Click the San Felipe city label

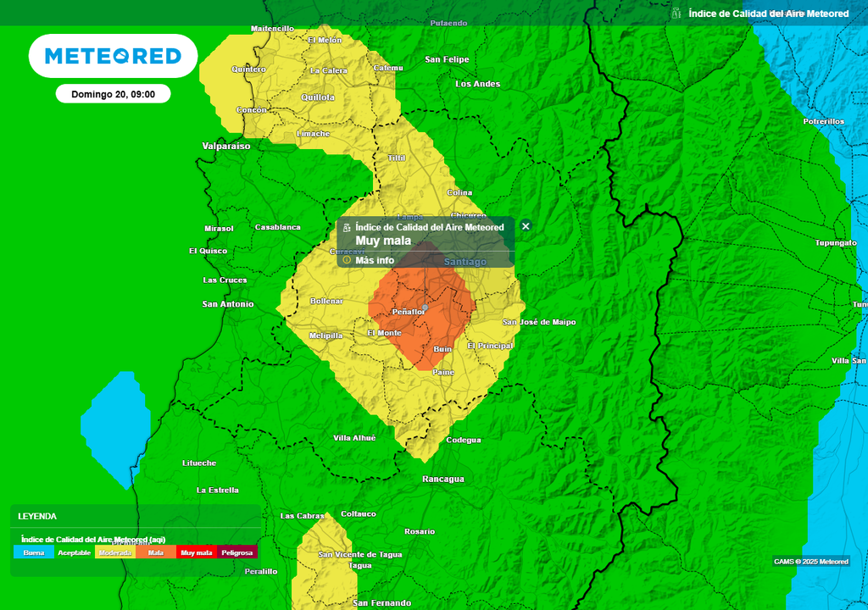click(x=447, y=59)
